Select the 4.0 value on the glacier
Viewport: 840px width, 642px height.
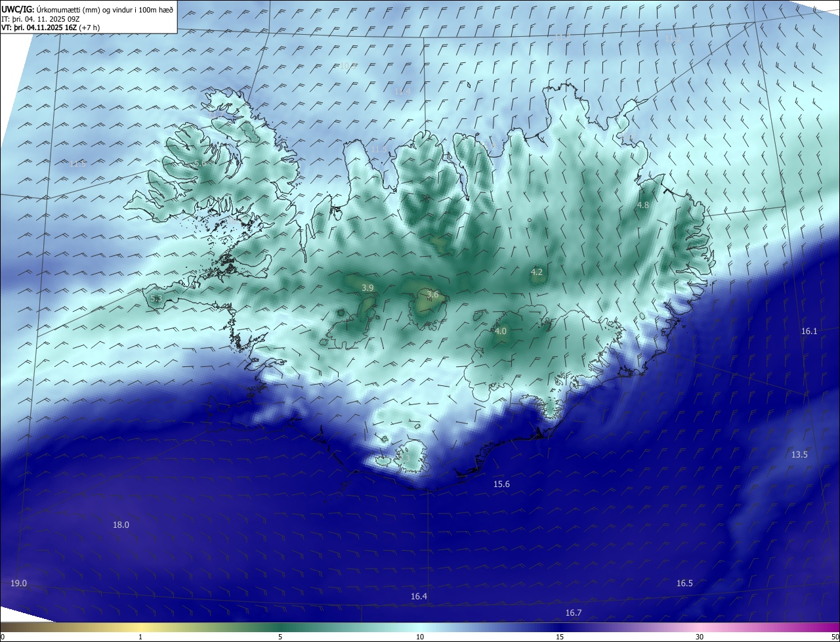(501, 332)
